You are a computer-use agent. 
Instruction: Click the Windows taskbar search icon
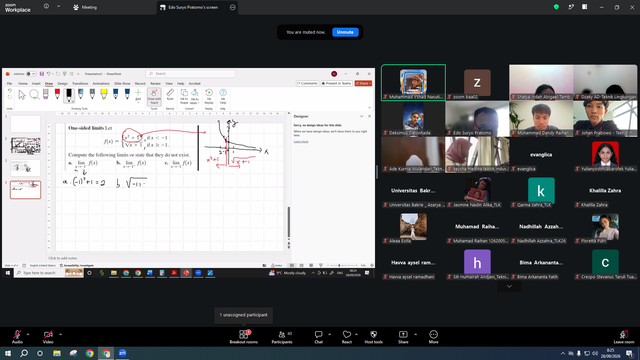[x=24, y=353]
